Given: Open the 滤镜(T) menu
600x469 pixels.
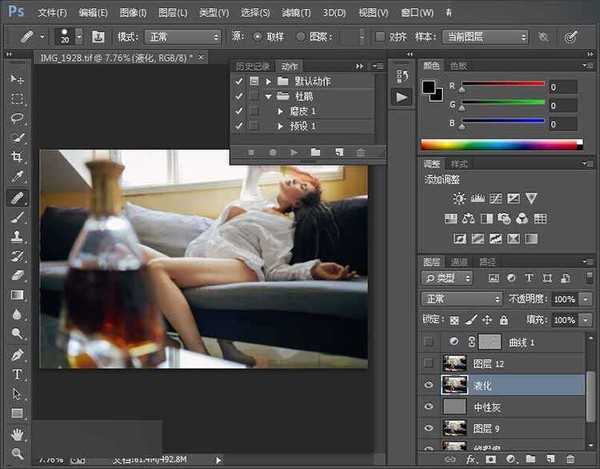Looking at the screenshot, I should (296, 13).
